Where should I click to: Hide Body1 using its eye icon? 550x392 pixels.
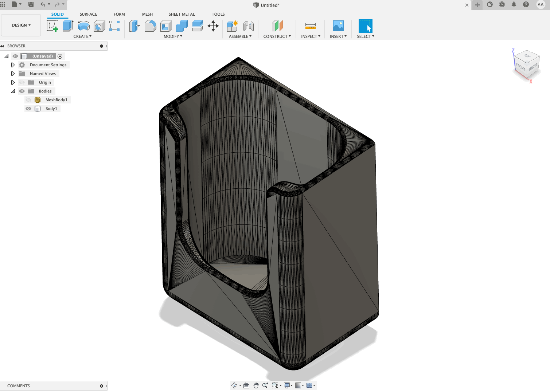pos(28,109)
